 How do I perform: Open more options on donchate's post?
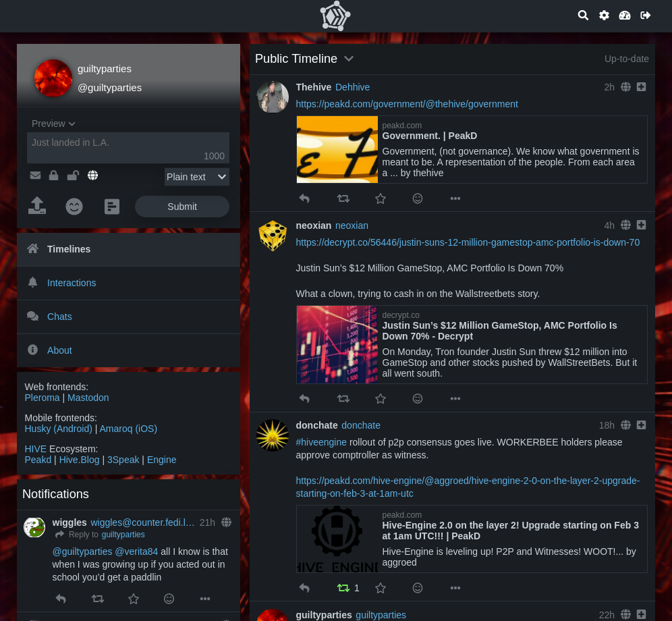[455, 588]
